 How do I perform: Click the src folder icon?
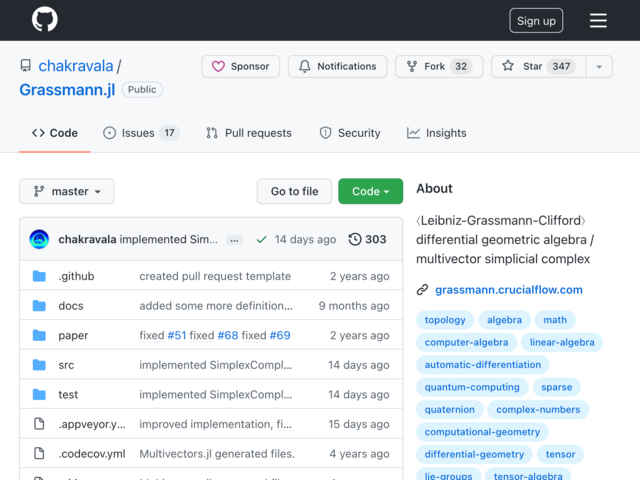[39, 364]
